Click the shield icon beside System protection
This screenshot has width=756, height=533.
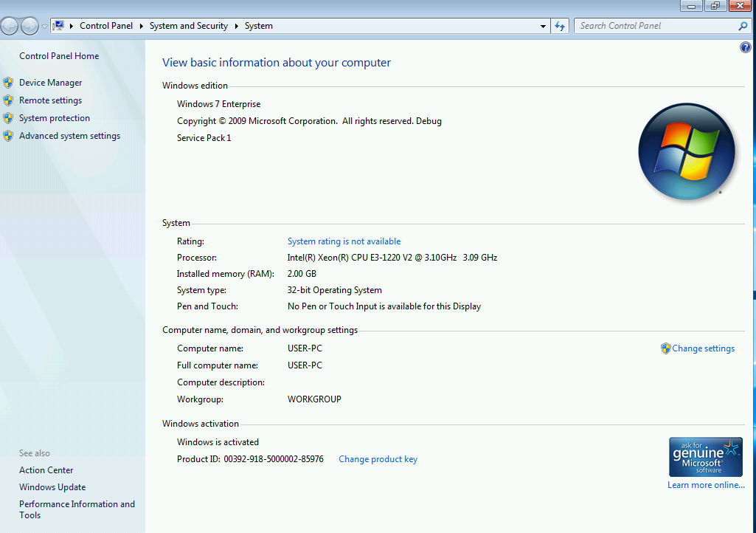point(8,118)
